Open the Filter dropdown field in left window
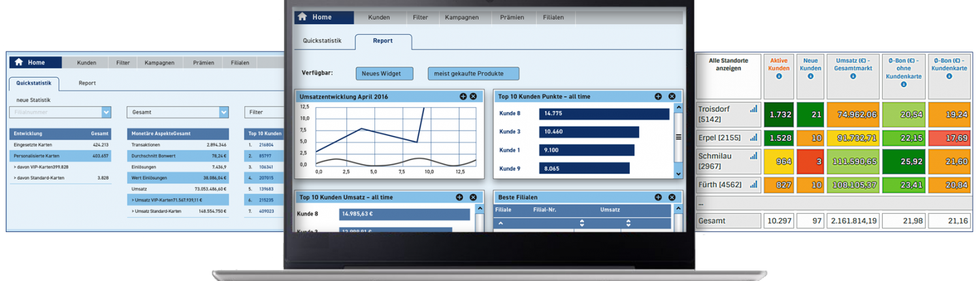 264,112
